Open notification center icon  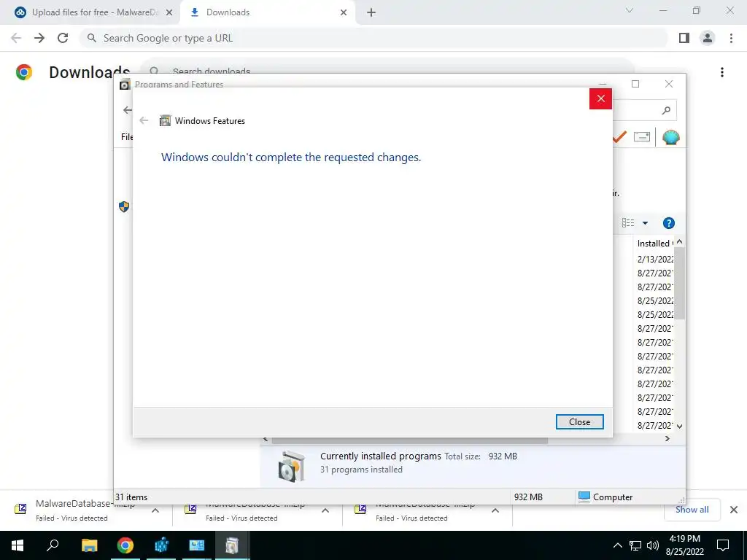723,545
